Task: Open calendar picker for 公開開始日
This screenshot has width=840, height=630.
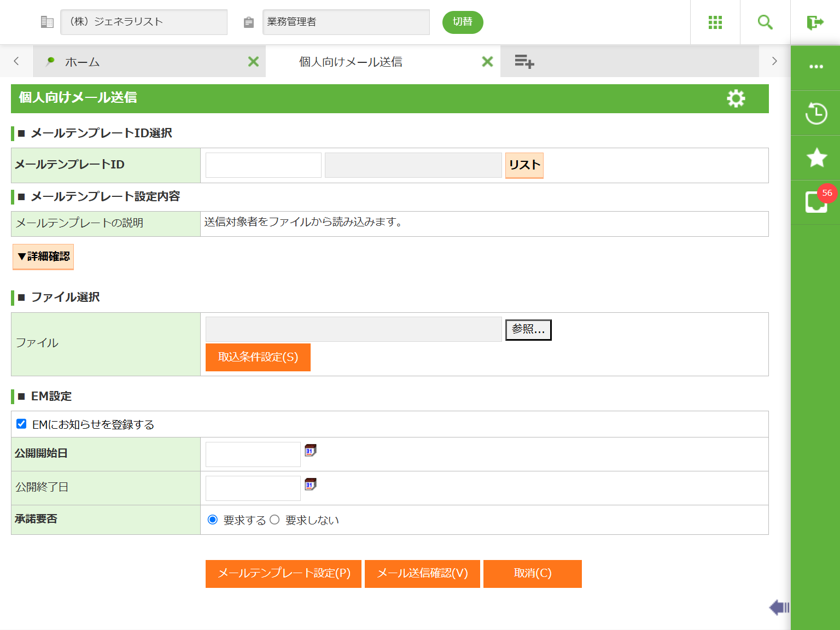Action: tap(311, 450)
